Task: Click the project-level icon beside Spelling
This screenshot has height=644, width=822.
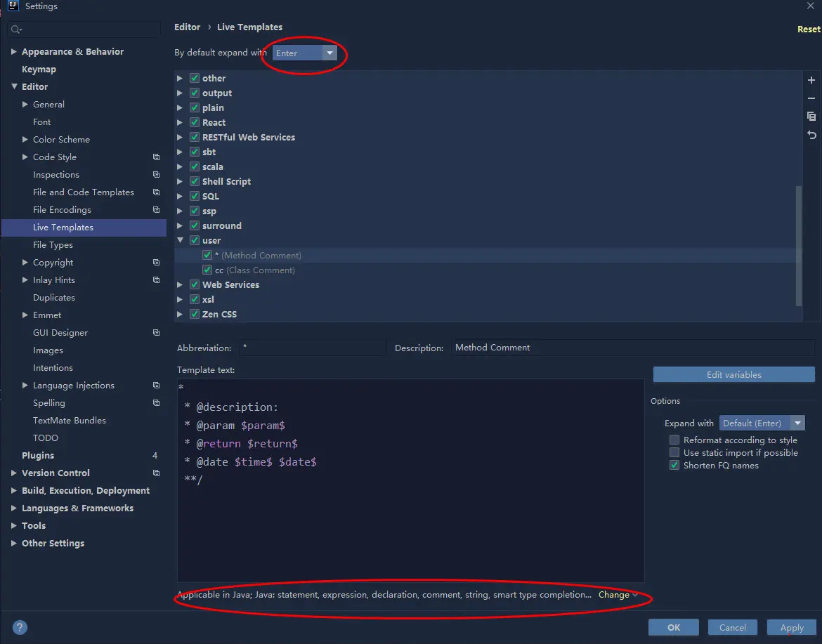Action: click(156, 403)
